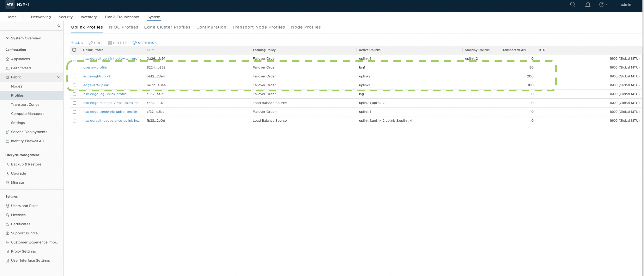Open the Networking top menu

click(41, 17)
